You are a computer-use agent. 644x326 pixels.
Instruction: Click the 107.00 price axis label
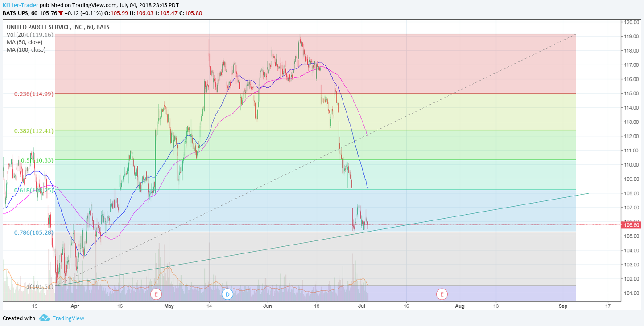tap(632, 207)
